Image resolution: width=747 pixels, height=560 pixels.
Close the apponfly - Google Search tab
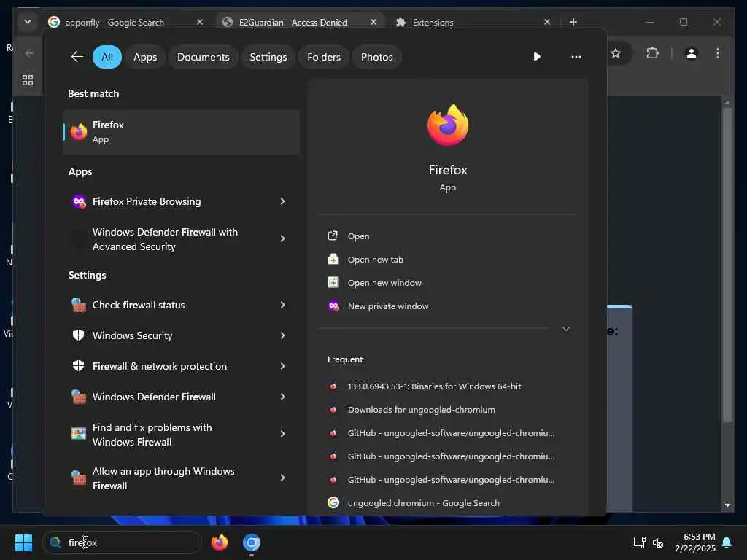click(x=200, y=22)
